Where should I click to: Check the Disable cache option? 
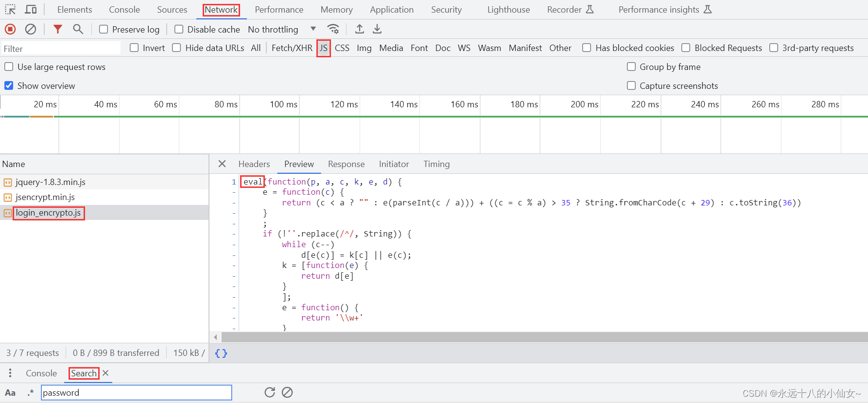point(179,30)
